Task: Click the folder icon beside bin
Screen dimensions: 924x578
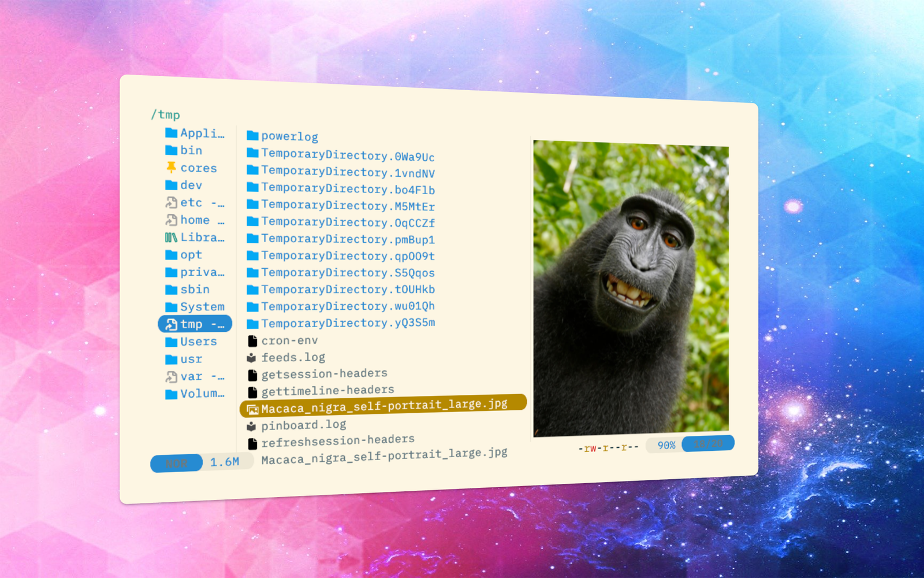Action: [172, 150]
